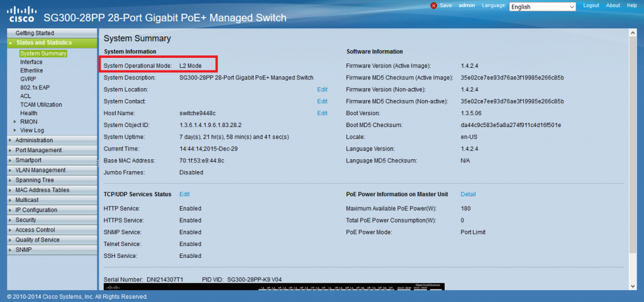644x302 pixels.
Task: Click the scrollbar up arrow
Action: click(x=633, y=33)
